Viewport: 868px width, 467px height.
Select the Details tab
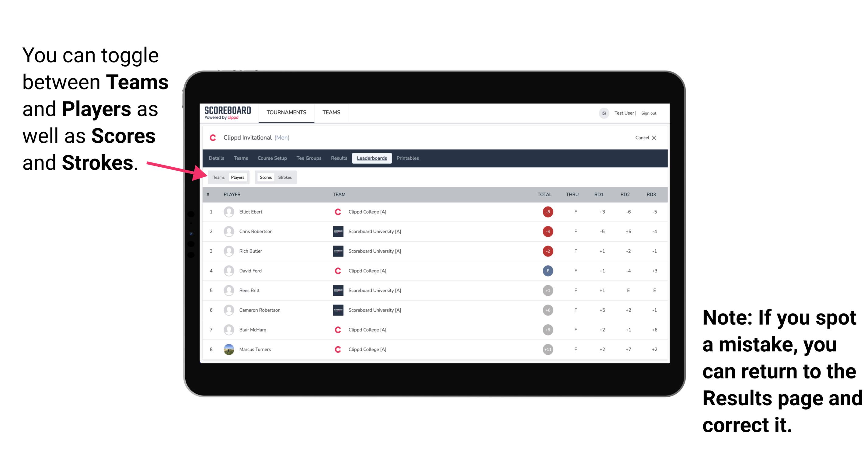pos(217,158)
